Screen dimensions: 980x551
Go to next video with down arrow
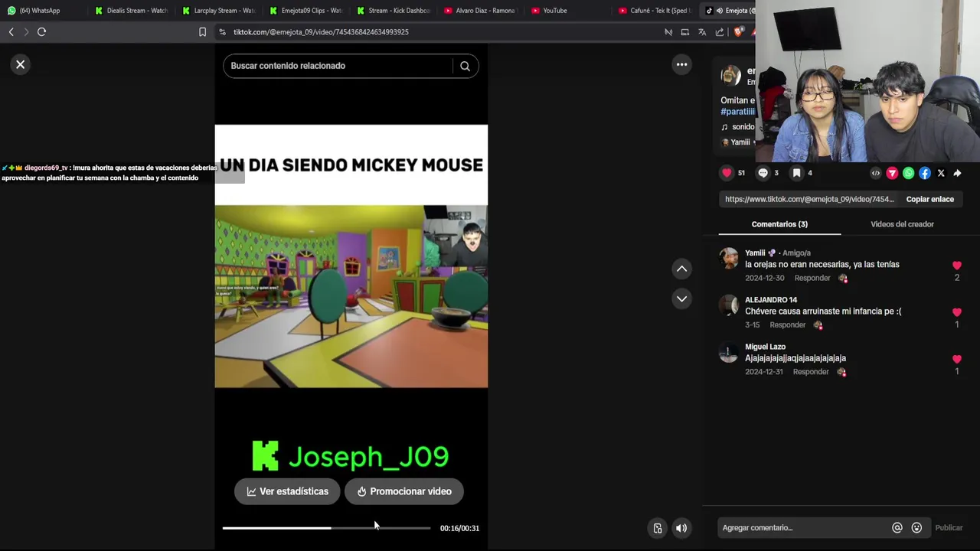point(681,298)
